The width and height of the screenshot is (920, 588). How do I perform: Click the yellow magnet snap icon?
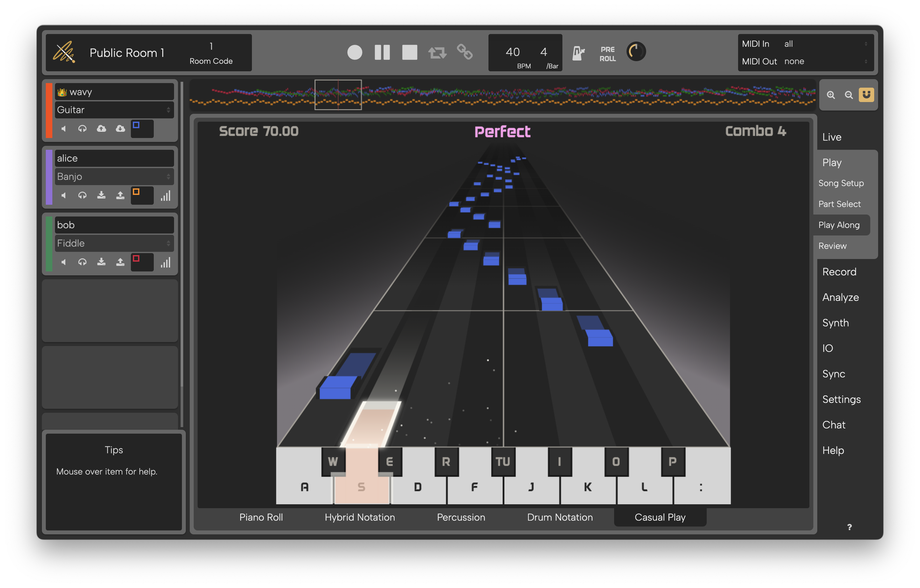click(866, 95)
